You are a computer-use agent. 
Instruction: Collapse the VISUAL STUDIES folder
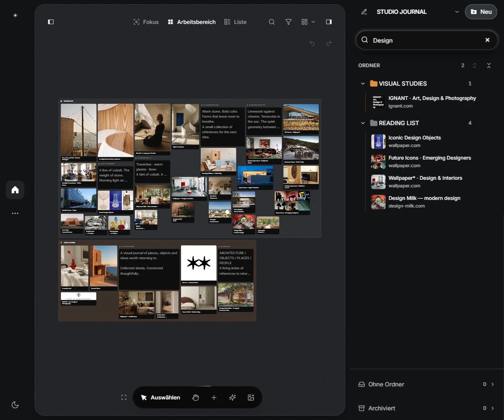coord(363,84)
